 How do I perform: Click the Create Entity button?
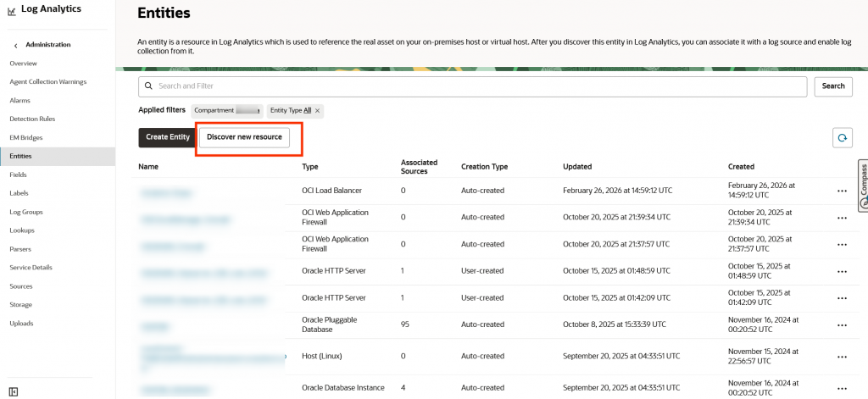(168, 137)
